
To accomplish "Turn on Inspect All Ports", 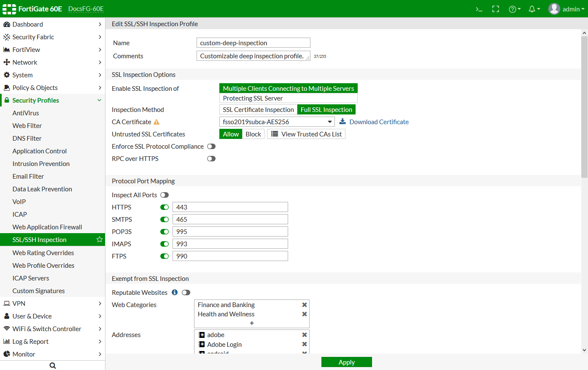I will click(165, 195).
